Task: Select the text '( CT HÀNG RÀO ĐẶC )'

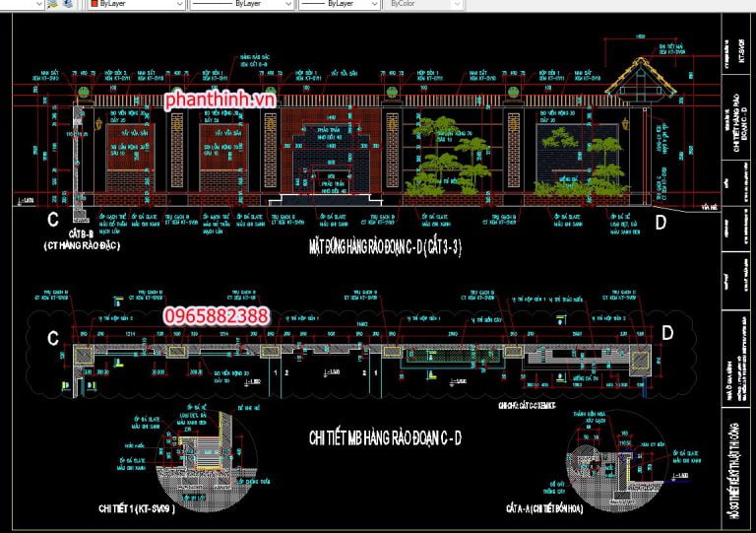Action: coord(82,245)
